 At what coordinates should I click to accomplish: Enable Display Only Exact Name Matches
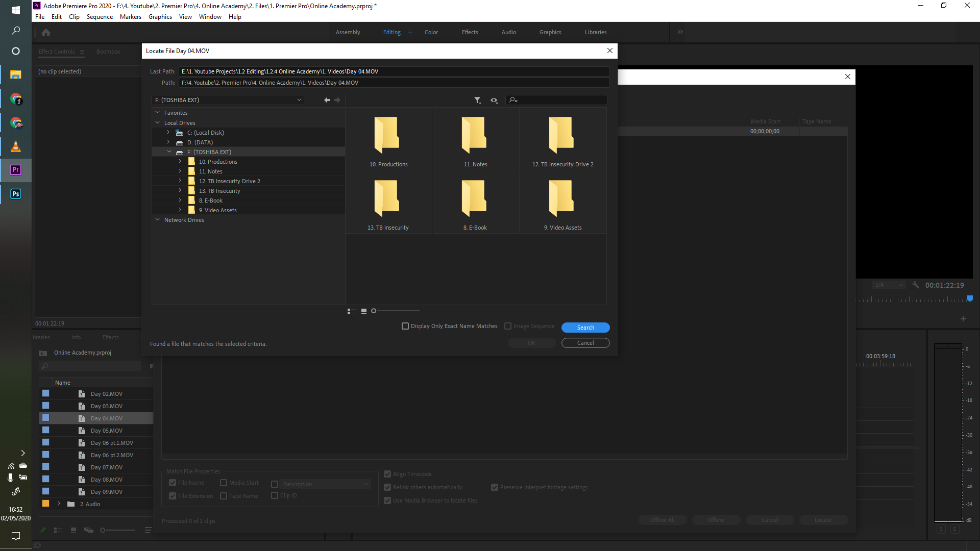click(405, 326)
